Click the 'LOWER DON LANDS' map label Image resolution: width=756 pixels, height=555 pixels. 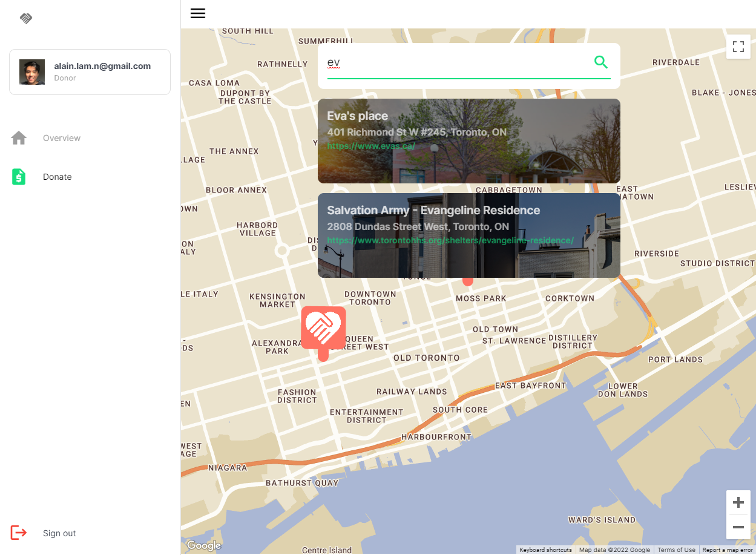[x=623, y=390]
